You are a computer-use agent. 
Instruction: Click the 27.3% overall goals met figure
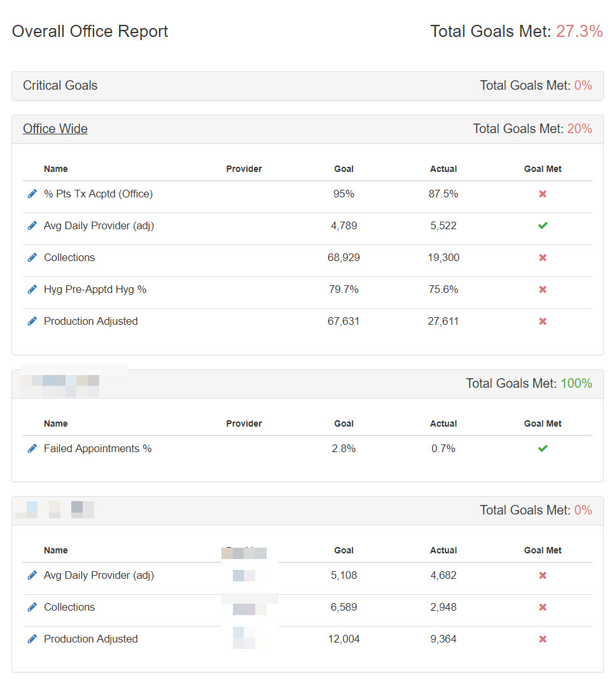pyautogui.click(x=579, y=31)
